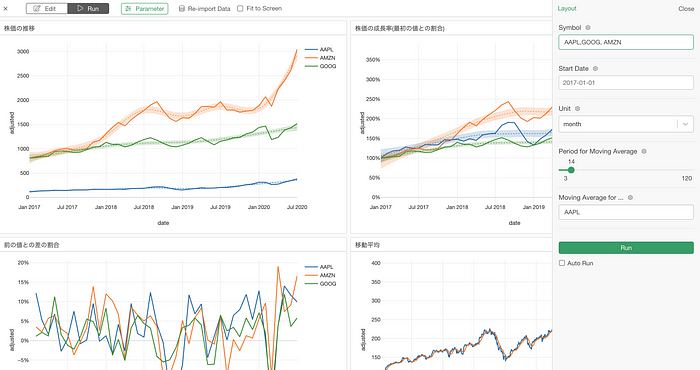Click the 前の値との差の割合 chart title
Screen dimensions: 700x370
click(31, 245)
